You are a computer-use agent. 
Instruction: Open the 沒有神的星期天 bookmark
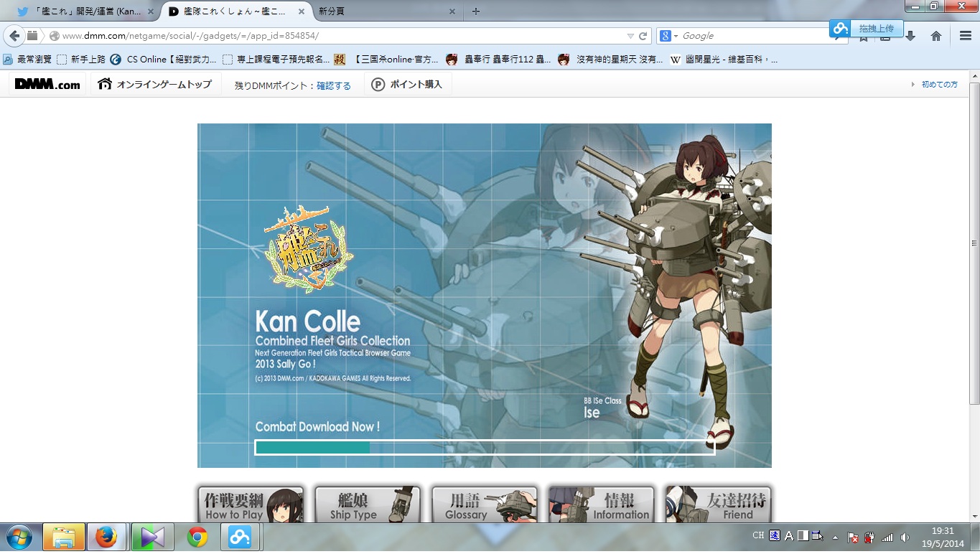[610, 60]
